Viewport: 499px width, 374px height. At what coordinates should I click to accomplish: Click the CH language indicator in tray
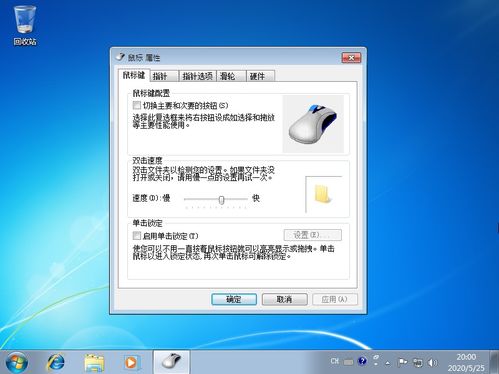click(x=335, y=361)
